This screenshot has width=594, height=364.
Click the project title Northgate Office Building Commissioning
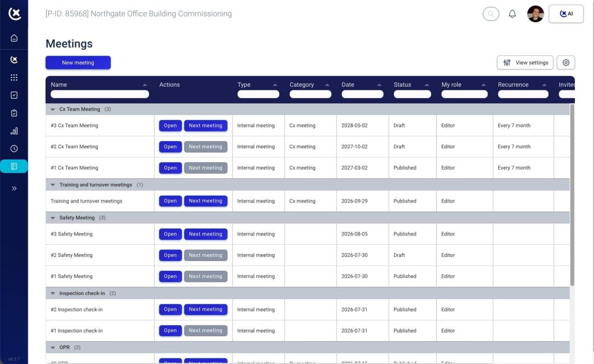pyautogui.click(x=161, y=14)
